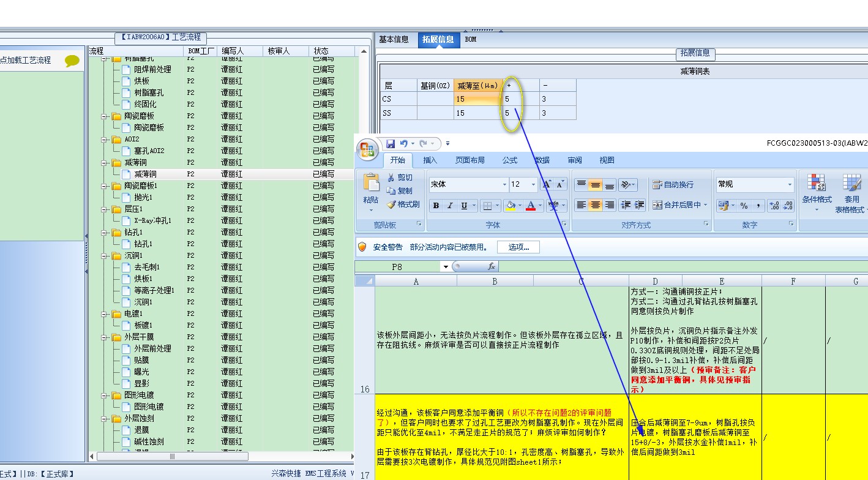Toggle Underline formatting in Excel

[464, 205]
